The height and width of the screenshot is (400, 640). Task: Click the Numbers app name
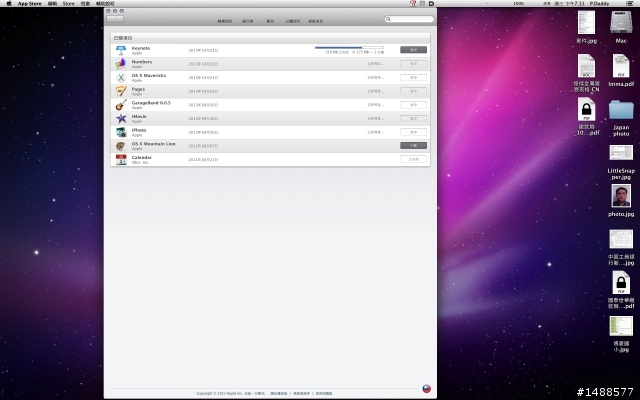coord(142,62)
